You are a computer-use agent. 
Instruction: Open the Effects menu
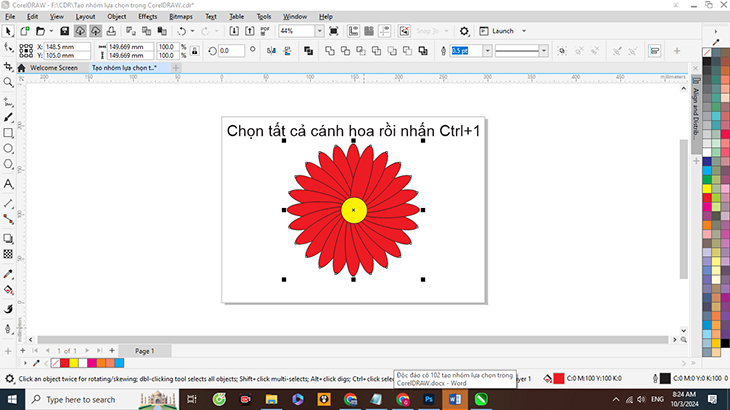(148, 16)
